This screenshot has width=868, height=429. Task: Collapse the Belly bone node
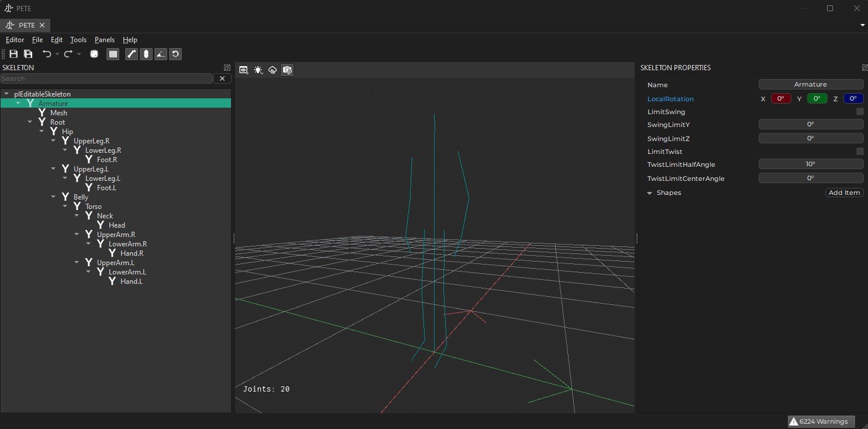point(53,197)
